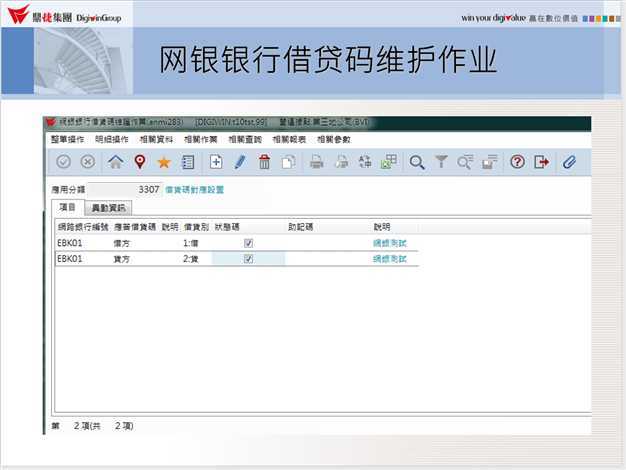Click the Digiwin logo in window title bar

coord(51,122)
